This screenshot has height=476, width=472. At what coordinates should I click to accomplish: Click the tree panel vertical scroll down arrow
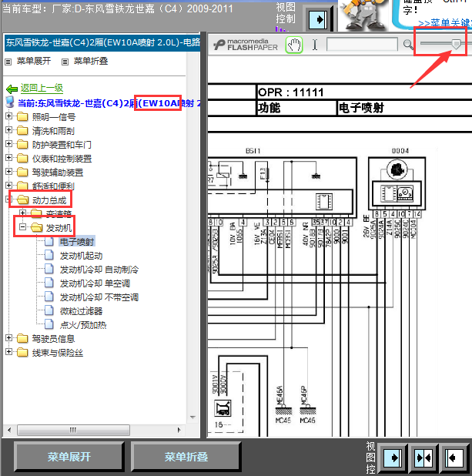point(192,417)
